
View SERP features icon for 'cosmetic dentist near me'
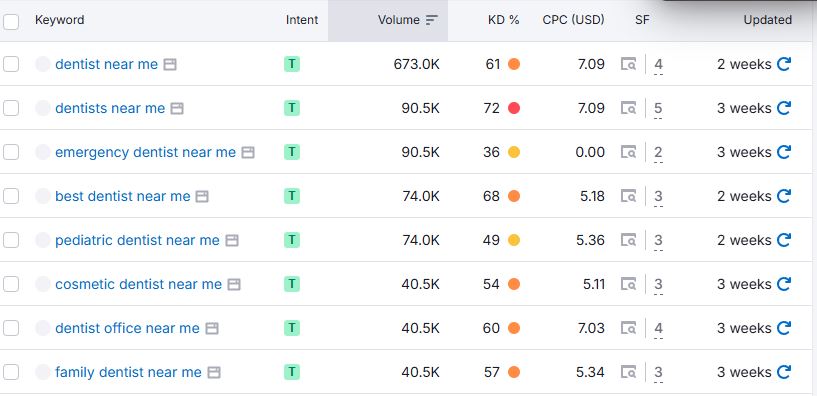pos(628,284)
